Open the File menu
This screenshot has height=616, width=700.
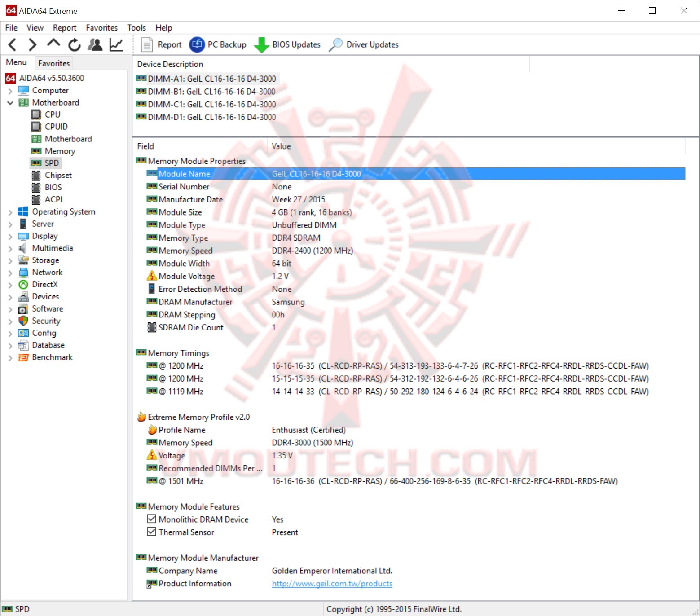(x=11, y=28)
